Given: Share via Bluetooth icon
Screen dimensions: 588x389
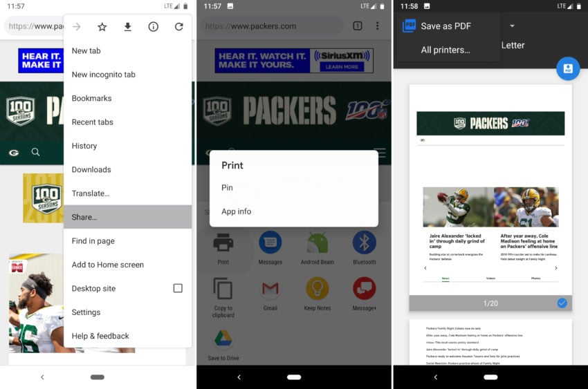Looking at the screenshot, I should pyautogui.click(x=364, y=243).
